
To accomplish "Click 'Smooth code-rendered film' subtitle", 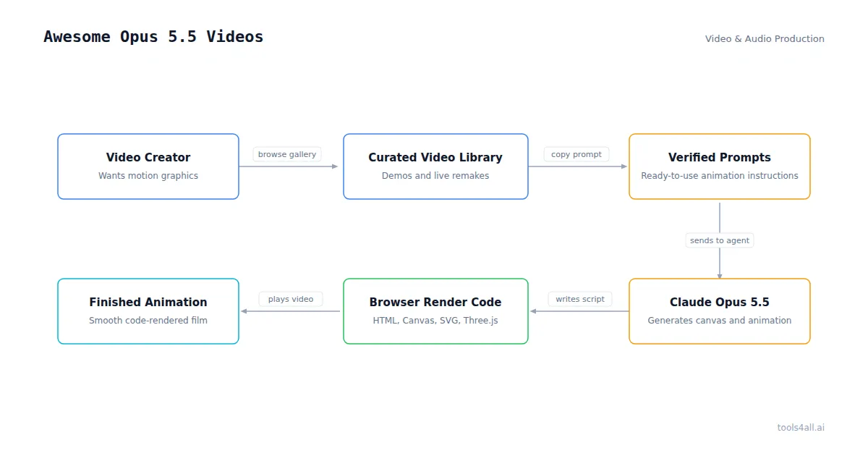I will pos(148,321).
